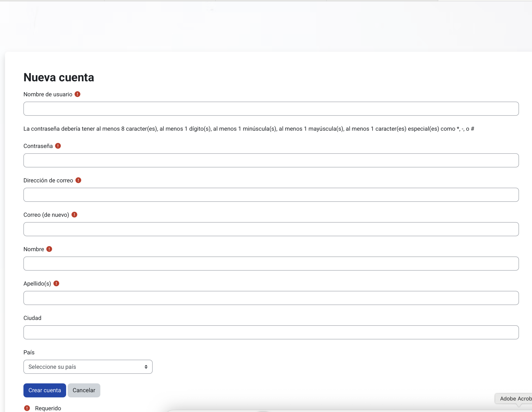
Task: Click required icon next to Apellido(s)
Action: point(56,283)
